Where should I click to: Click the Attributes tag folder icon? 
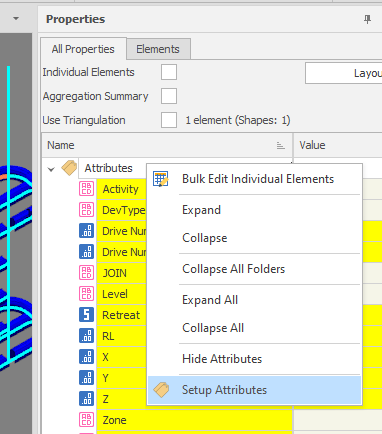click(69, 168)
